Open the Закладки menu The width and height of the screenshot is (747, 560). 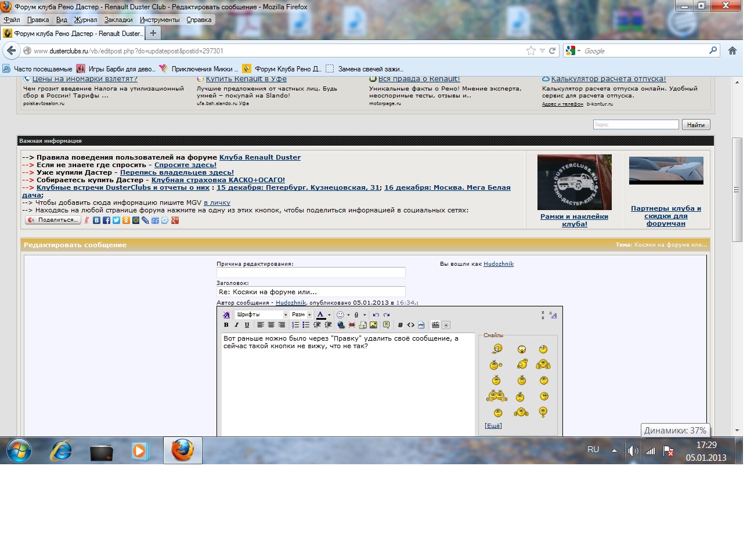tap(118, 20)
